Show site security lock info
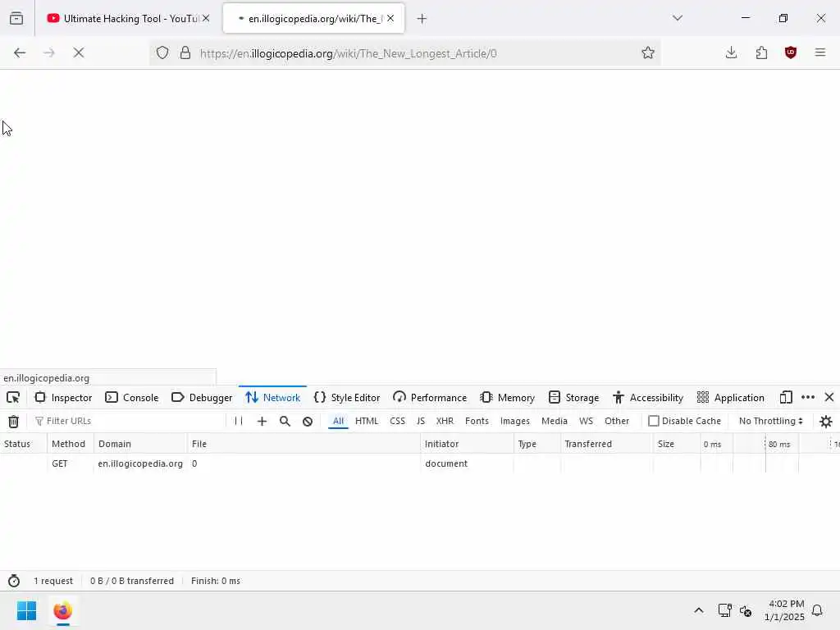Image resolution: width=840 pixels, height=630 pixels. click(x=185, y=52)
